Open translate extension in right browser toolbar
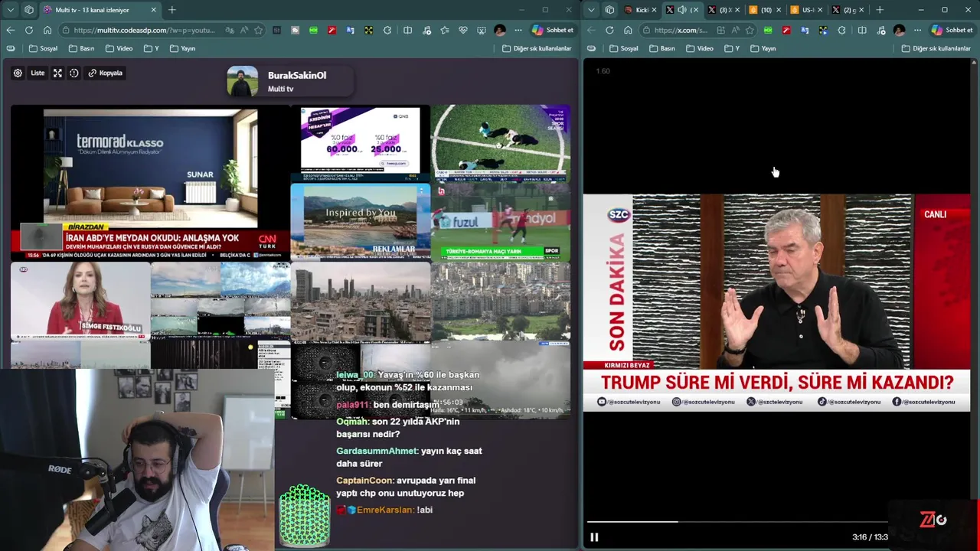Image resolution: width=980 pixels, height=551 pixels. click(805, 30)
